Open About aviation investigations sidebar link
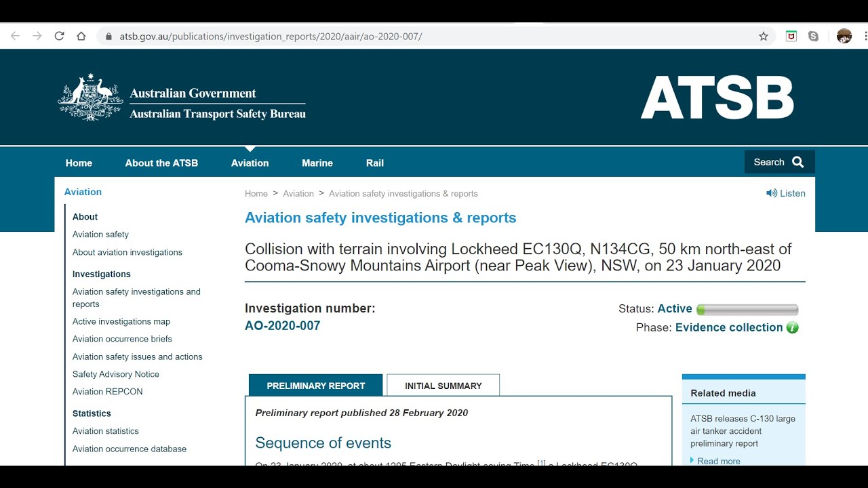Viewport: 868px width, 488px height. (127, 252)
